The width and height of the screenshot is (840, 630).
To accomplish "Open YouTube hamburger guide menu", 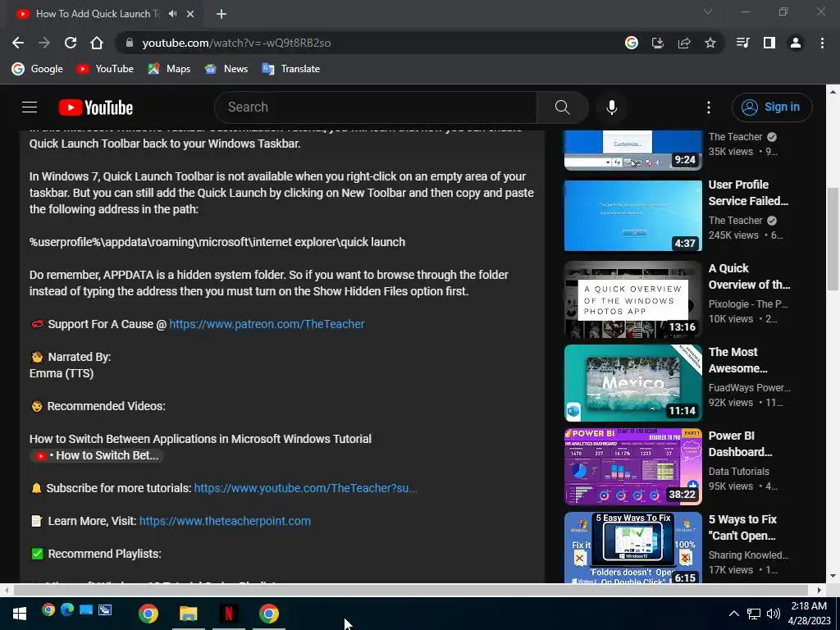I will click(x=30, y=107).
